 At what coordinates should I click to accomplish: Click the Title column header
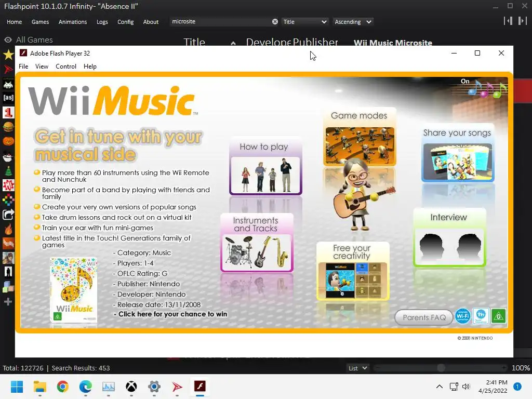(194, 43)
